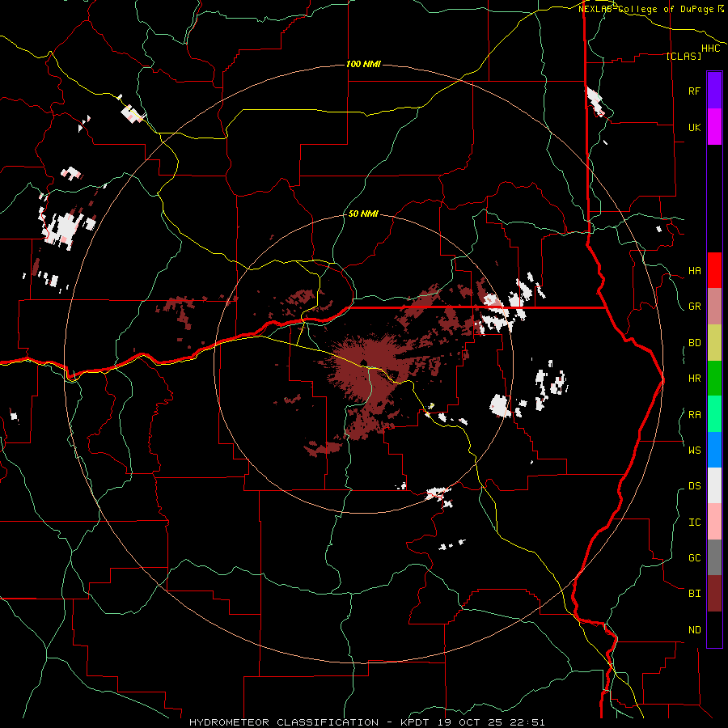Select the DS white legend swatch
Screen dimensions: 728x728
714,485
